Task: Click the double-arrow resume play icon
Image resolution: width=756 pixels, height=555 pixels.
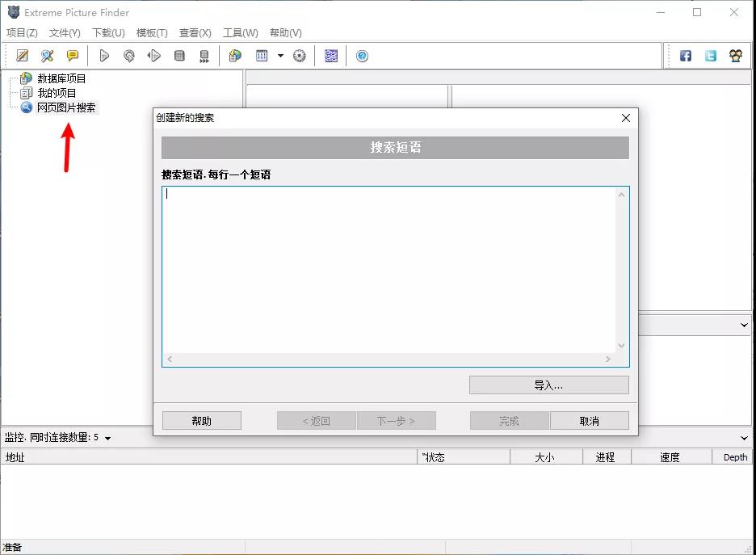Action: 154,56
